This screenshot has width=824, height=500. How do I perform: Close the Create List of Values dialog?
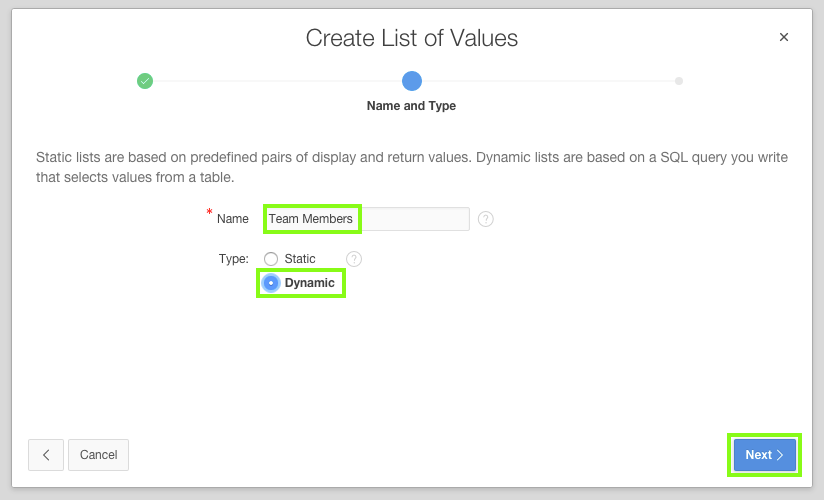point(784,37)
